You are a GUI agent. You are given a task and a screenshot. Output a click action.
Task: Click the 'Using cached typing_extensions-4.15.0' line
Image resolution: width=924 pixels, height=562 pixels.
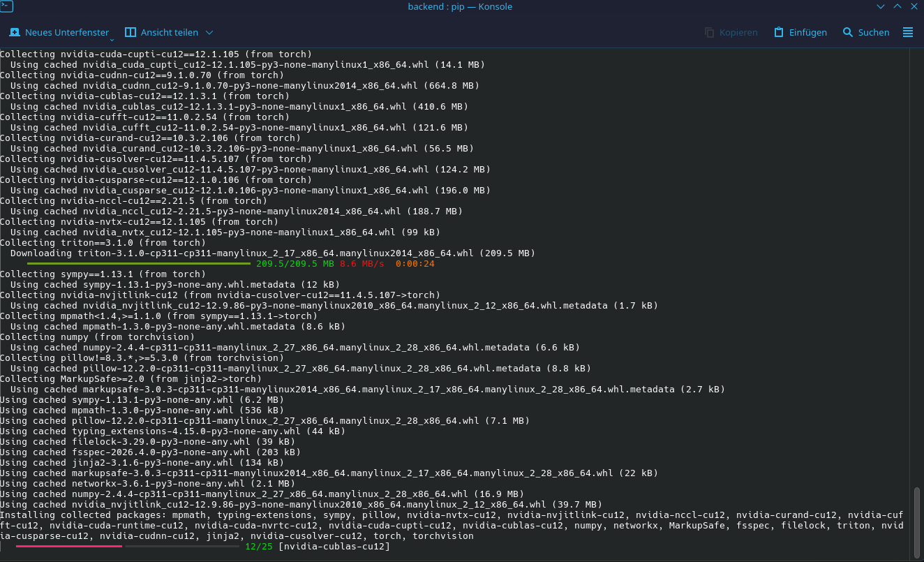tap(172, 431)
